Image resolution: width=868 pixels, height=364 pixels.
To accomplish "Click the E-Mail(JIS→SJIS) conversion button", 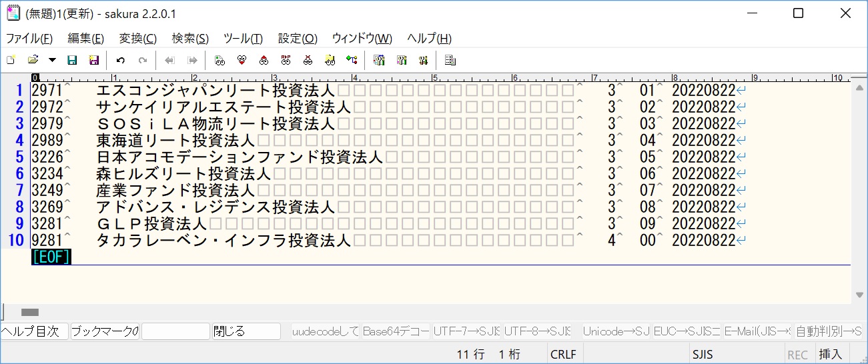I will tap(757, 331).
